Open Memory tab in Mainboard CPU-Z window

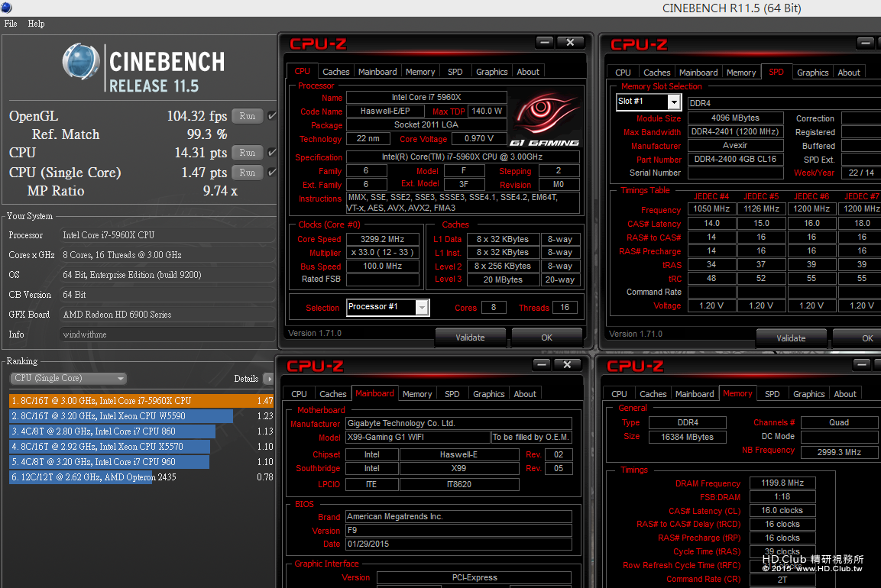417,394
